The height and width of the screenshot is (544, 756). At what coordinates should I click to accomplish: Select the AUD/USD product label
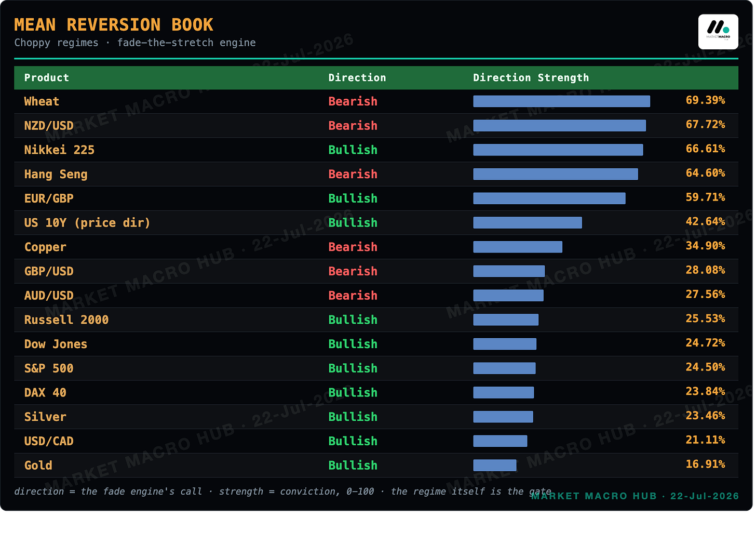[49, 296]
